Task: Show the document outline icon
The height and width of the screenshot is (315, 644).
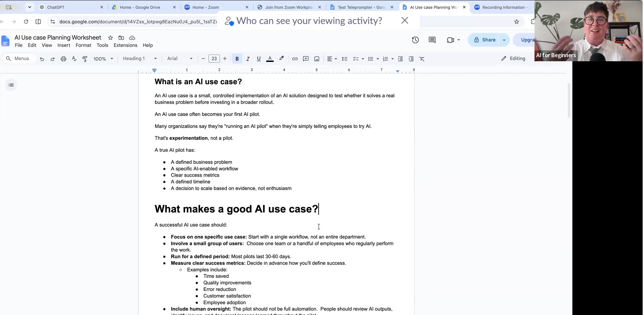Action: pos(11,85)
